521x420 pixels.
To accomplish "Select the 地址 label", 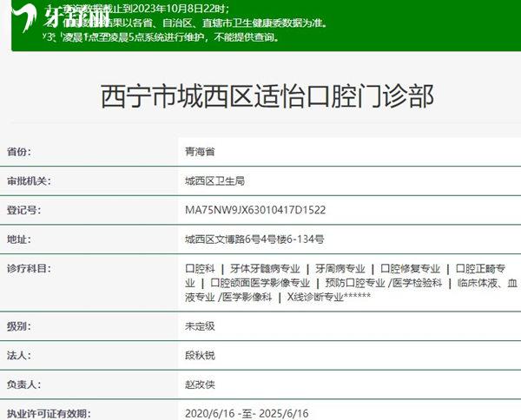I will coord(19,239).
